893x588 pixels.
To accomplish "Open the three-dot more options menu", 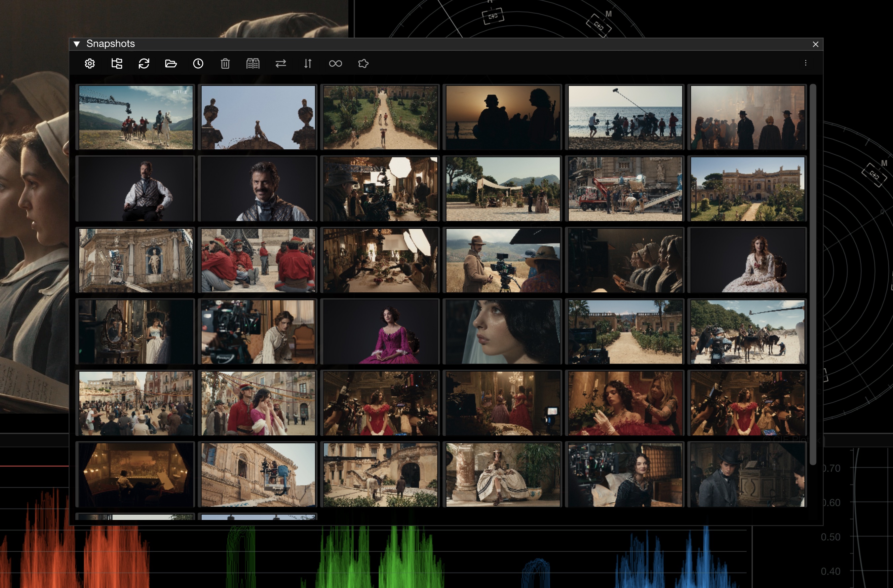I will tap(805, 63).
